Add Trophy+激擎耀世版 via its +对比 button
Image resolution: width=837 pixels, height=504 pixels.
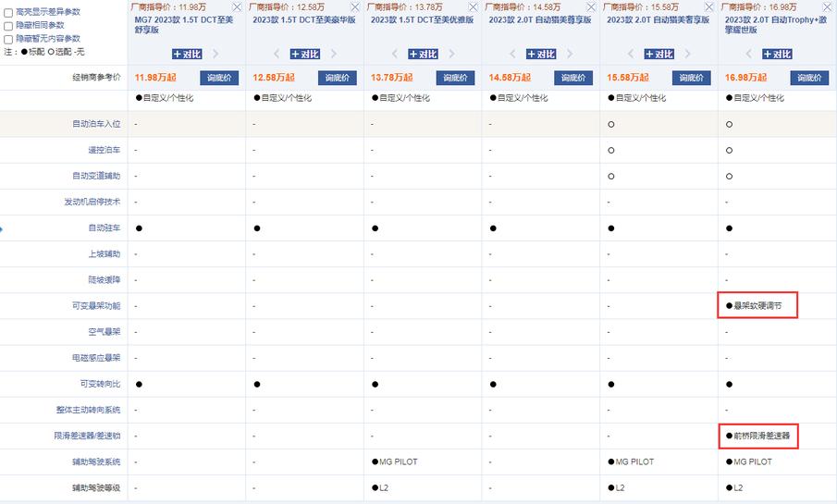coord(777,54)
